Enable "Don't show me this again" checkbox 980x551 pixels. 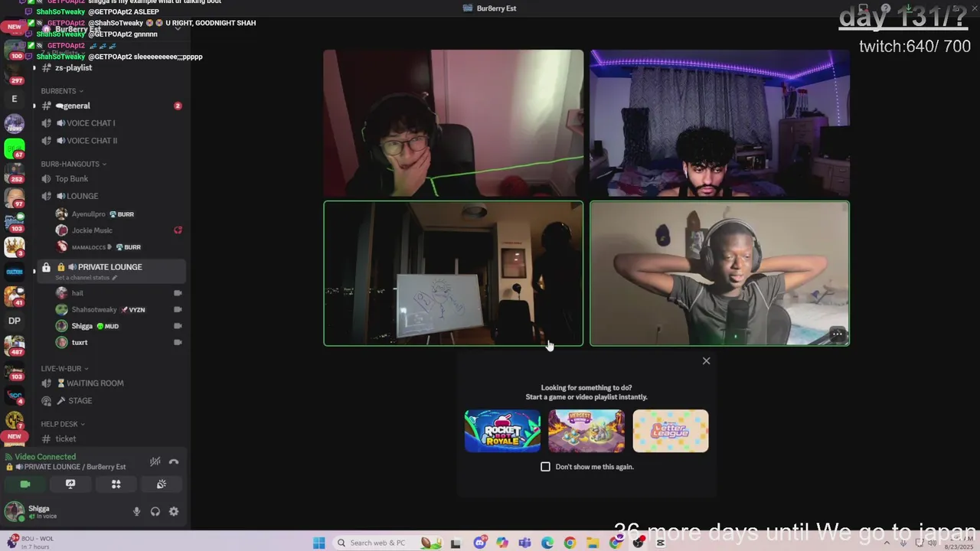pos(545,467)
